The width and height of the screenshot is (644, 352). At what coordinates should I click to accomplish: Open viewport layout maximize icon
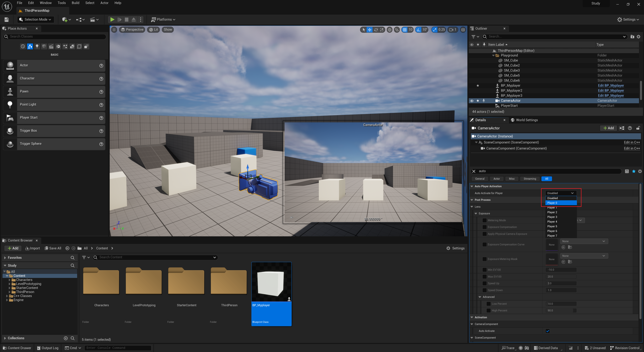[463, 30]
